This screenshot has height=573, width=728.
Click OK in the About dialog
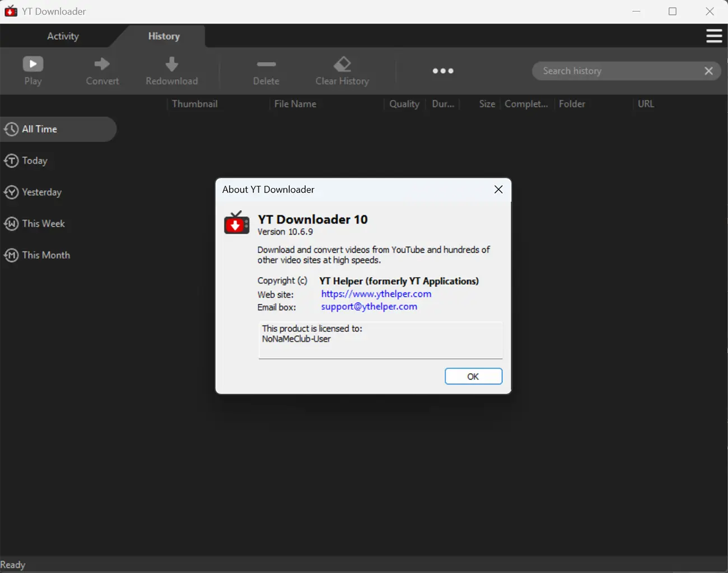(x=473, y=377)
